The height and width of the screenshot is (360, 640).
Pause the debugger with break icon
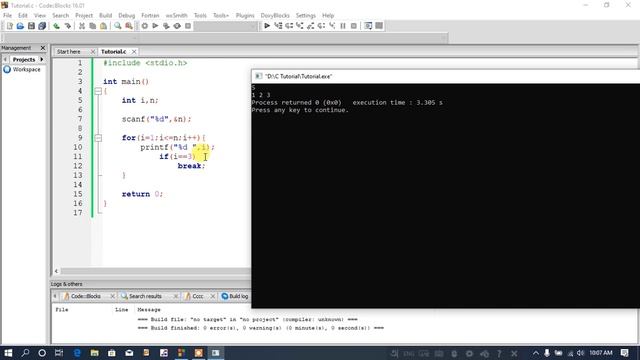pyautogui.click(x=343, y=26)
